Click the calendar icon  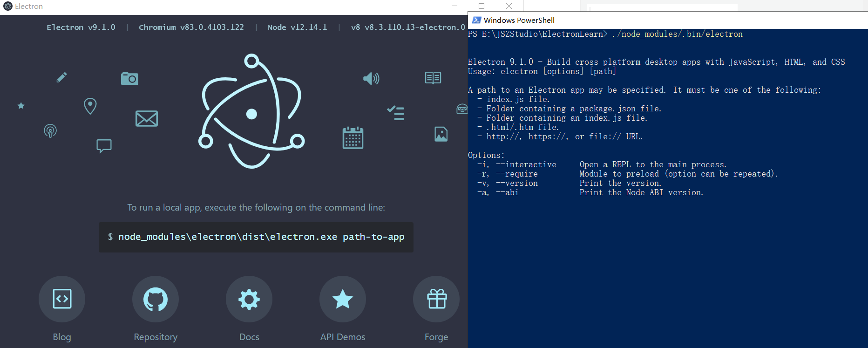(353, 138)
